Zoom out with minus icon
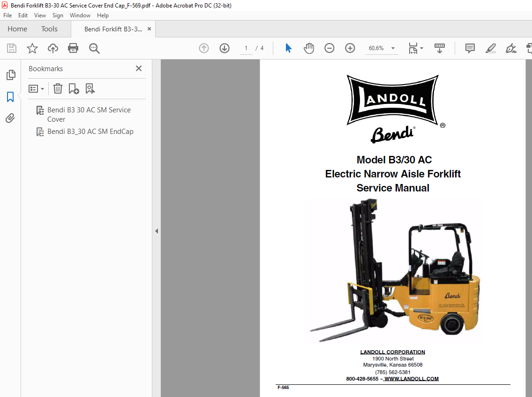This screenshot has height=397, width=532. [329, 48]
